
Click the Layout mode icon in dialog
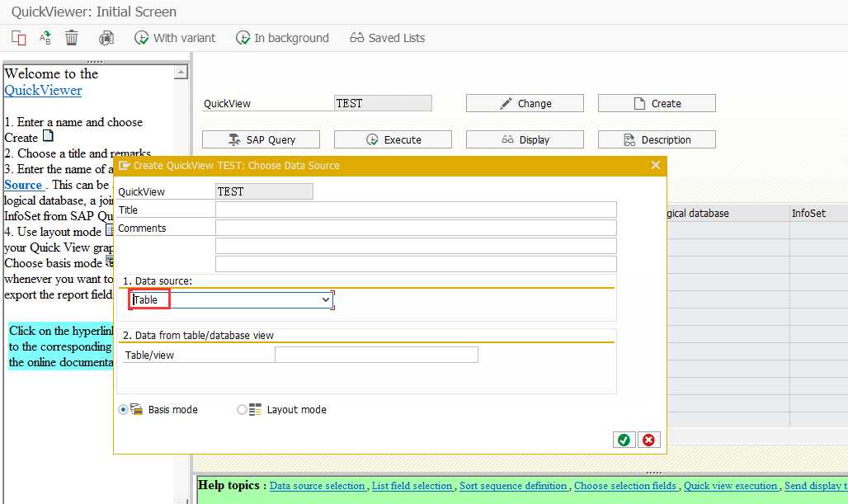point(255,409)
